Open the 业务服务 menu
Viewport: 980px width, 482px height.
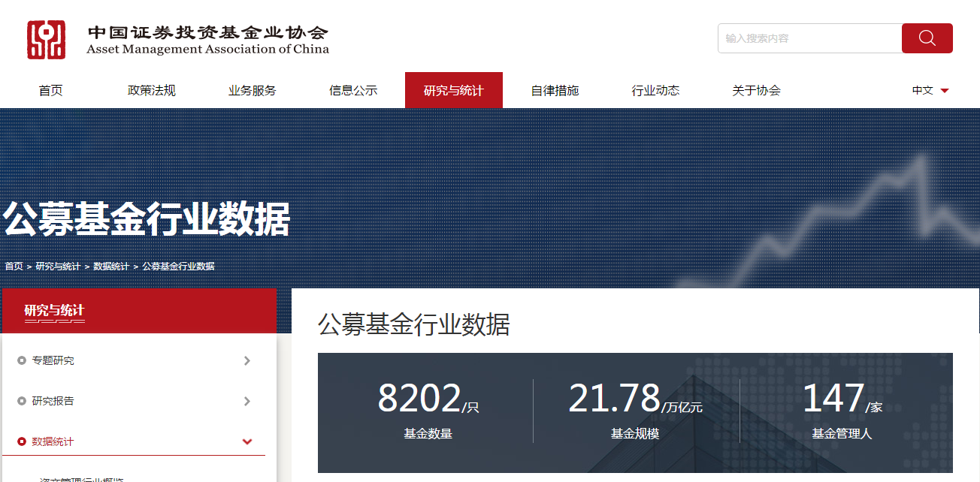[x=253, y=90]
